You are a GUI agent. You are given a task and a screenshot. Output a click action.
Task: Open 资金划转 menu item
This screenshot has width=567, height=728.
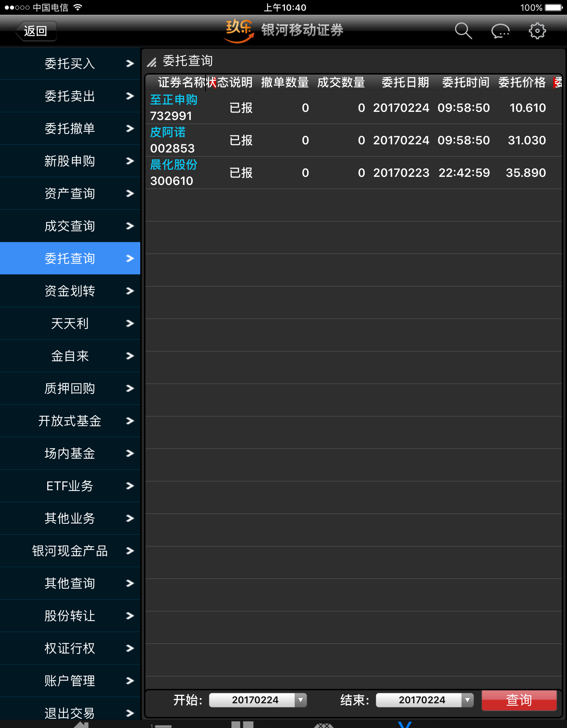pos(70,291)
